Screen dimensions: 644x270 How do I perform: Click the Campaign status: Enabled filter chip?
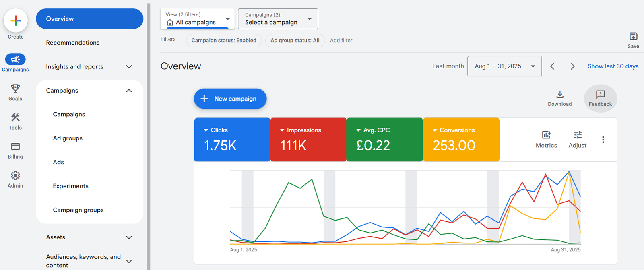pyautogui.click(x=224, y=41)
